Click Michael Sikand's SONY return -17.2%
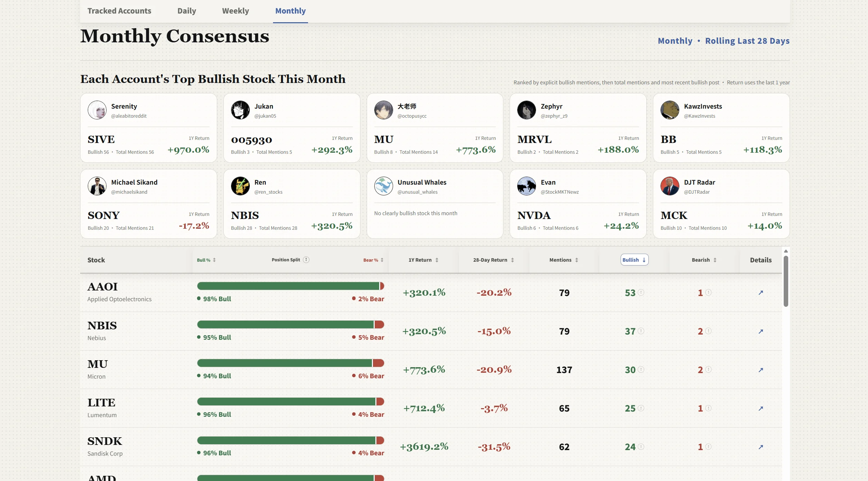The width and height of the screenshot is (868, 481). point(194,226)
